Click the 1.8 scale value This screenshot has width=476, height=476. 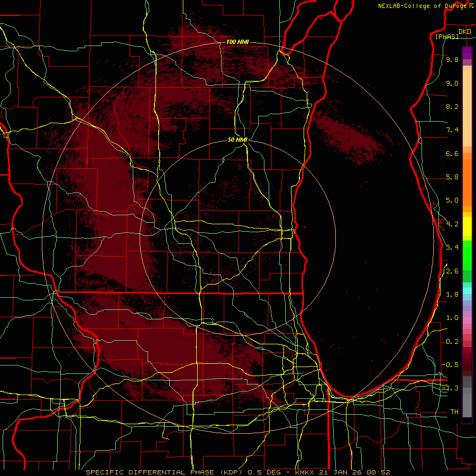[x=452, y=295]
